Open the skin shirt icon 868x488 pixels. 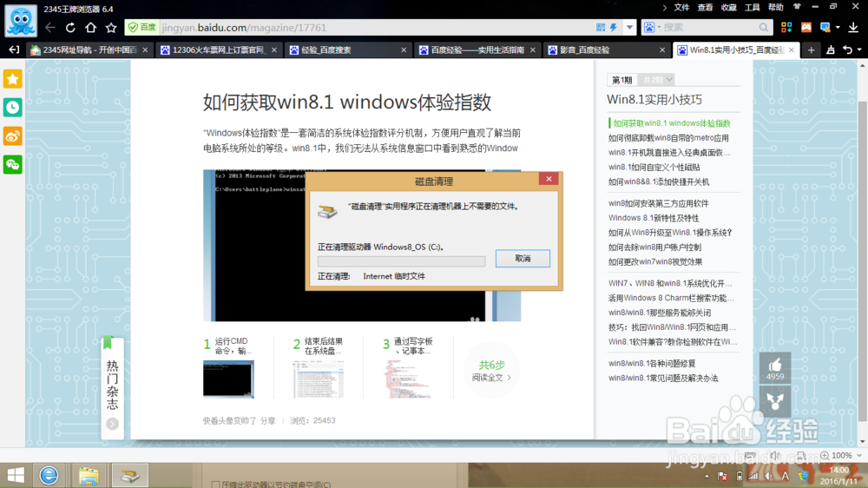(x=797, y=7)
